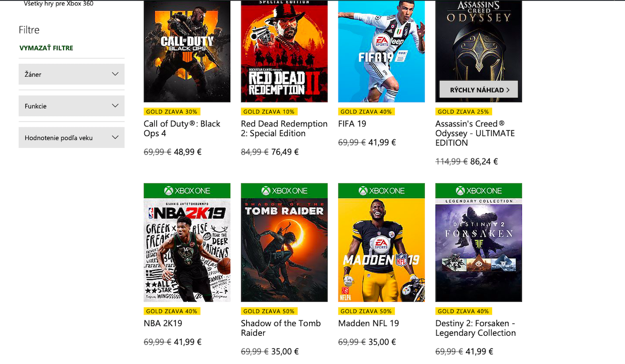Image resolution: width=625 pixels, height=364 pixels.
Task: Click the Xbox One logo above NBA 2K19
Action: click(x=187, y=191)
